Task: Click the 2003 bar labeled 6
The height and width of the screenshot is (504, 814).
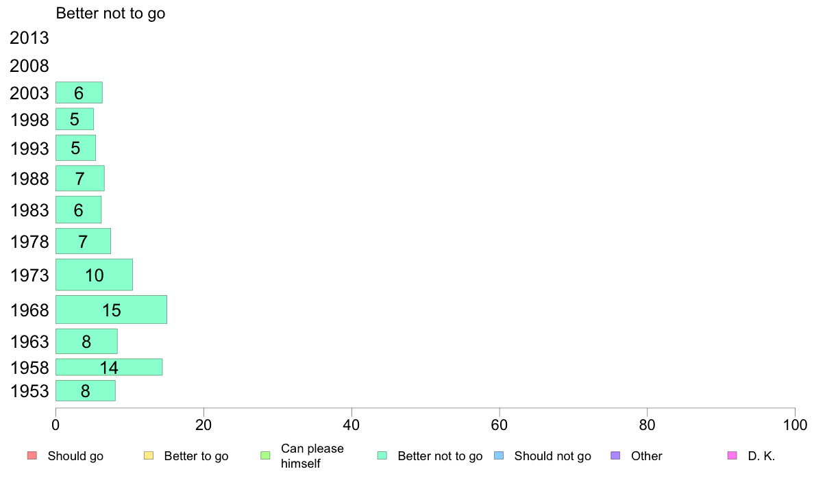Action: (79, 93)
